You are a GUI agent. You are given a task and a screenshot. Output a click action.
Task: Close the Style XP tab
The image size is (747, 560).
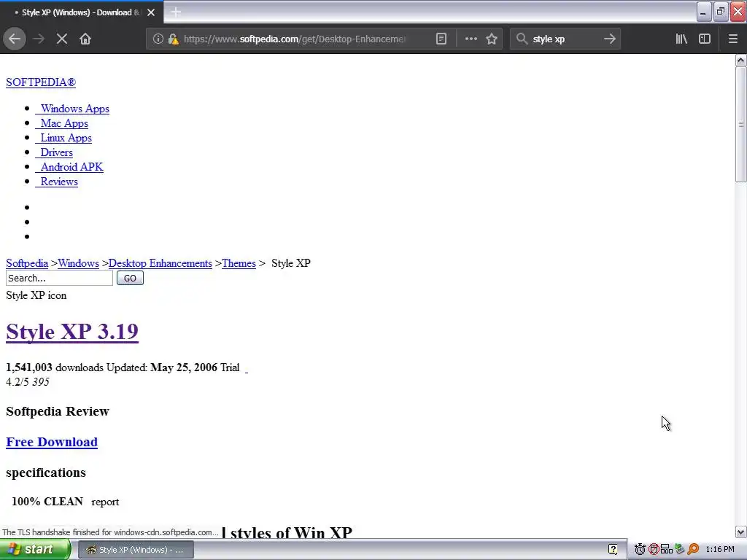point(151,12)
